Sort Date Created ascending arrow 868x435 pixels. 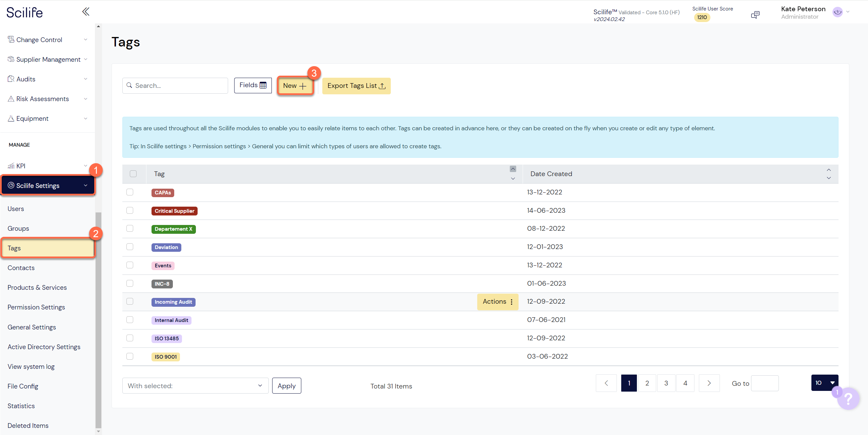coord(829,170)
